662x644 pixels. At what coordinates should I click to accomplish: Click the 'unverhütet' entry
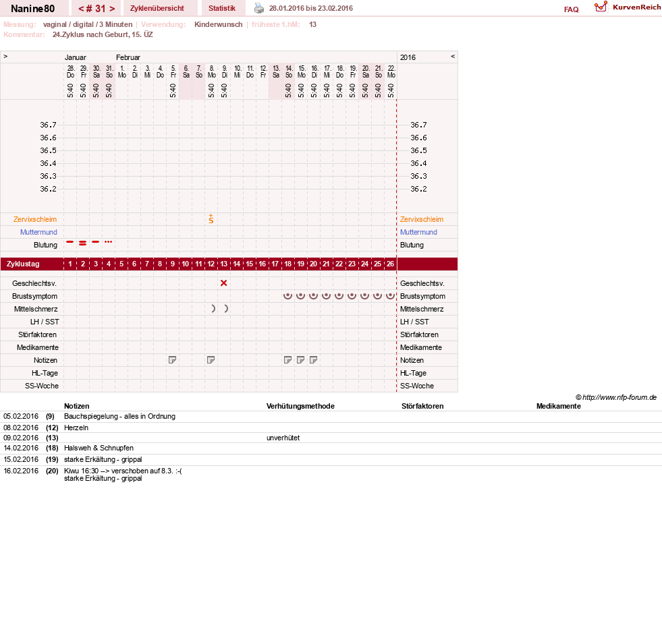[283, 438]
